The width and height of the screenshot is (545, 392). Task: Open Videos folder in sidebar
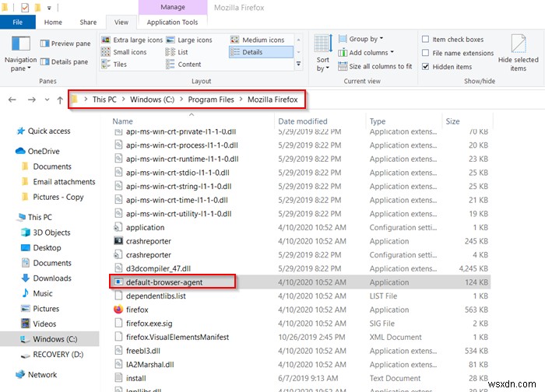(39, 324)
